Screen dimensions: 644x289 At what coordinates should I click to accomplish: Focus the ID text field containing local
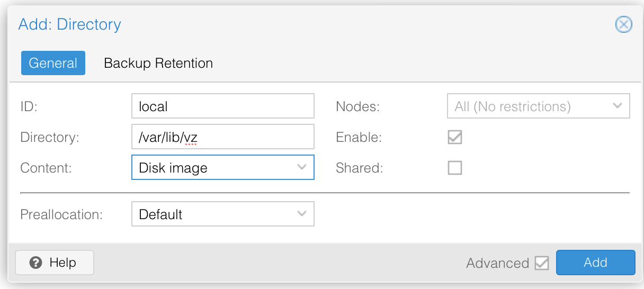tap(223, 106)
